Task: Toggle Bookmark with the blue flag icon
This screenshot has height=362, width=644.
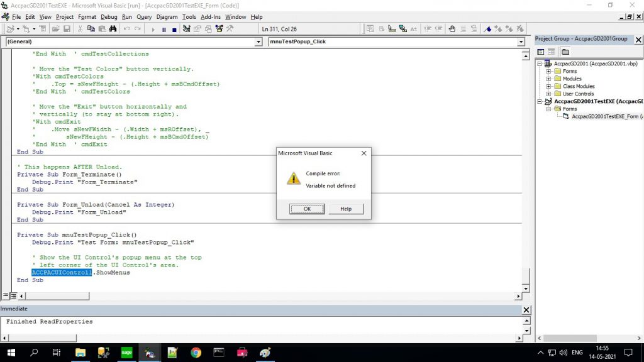Action: point(487,29)
